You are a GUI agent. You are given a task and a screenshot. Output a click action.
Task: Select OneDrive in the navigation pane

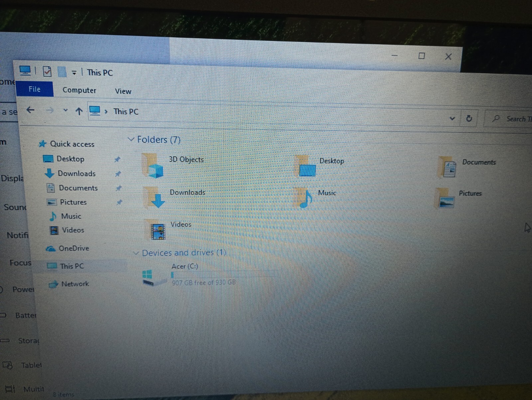point(67,248)
